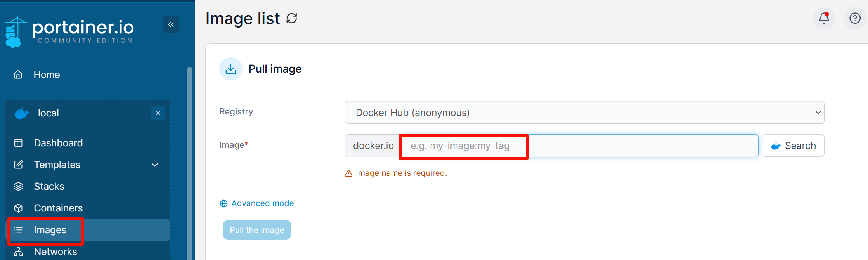Click the Search Docker Hub button
868x260 pixels.
tap(793, 146)
